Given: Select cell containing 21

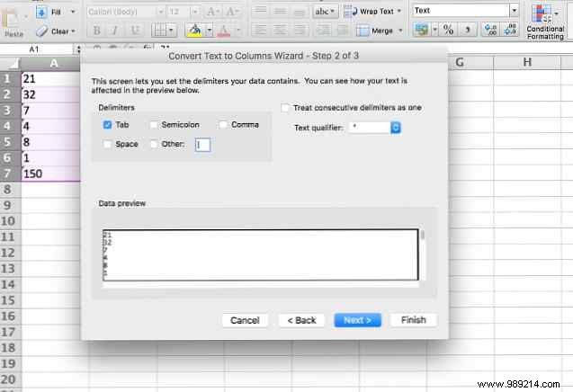Looking at the screenshot, I should pyautogui.click(x=50, y=78).
